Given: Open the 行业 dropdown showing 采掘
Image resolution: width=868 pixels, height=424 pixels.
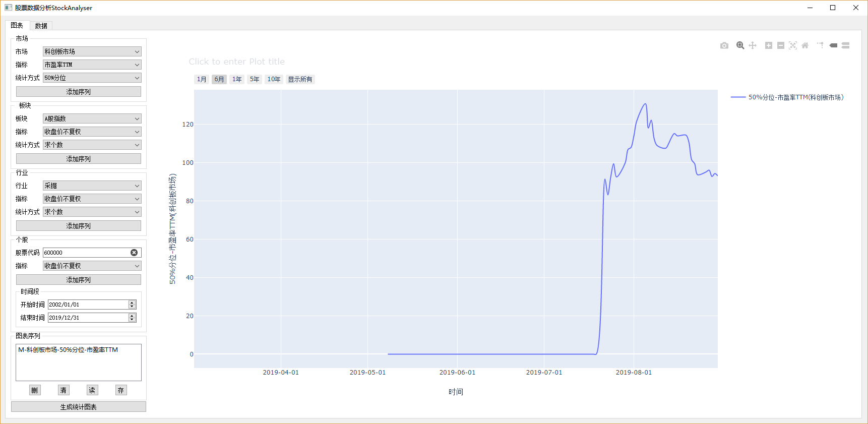Looking at the screenshot, I should tap(92, 186).
